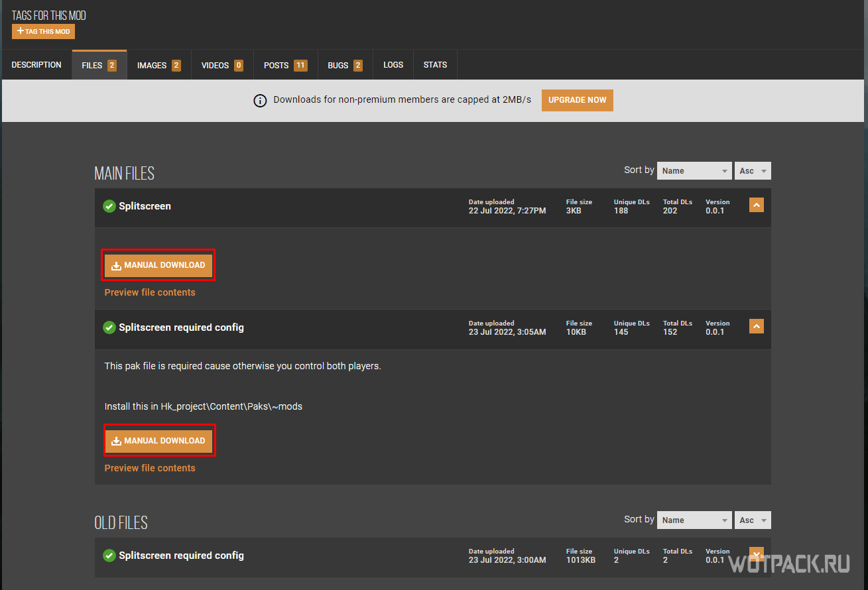Open the Images tab
868x590 pixels.
tap(158, 65)
